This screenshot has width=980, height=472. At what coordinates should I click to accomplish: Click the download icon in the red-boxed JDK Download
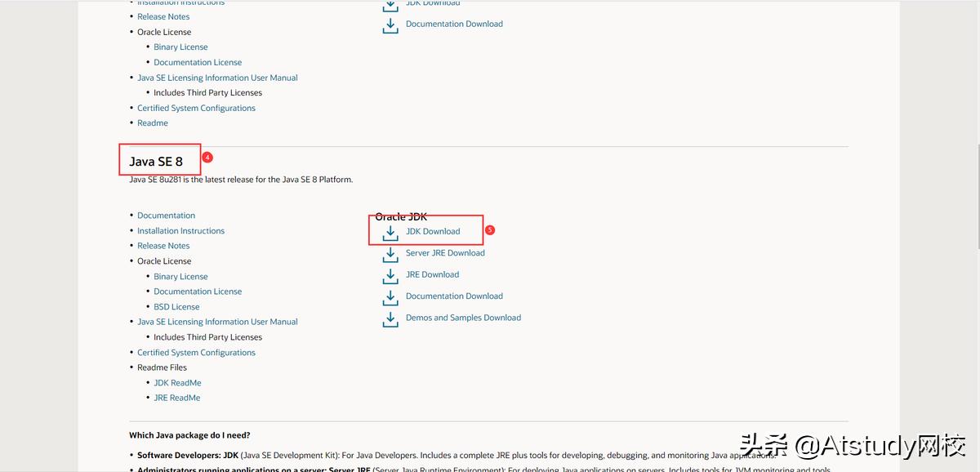pyautogui.click(x=390, y=233)
